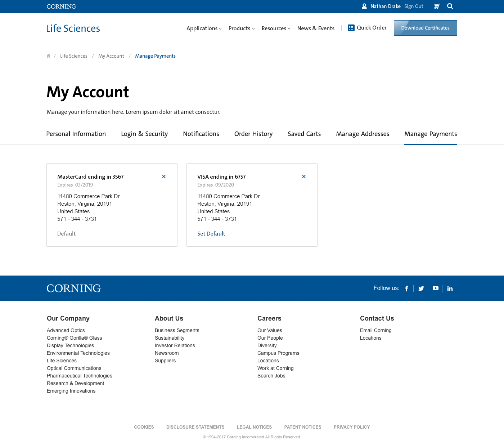
Task: Switch to Login & Security tab
Action: click(x=144, y=134)
